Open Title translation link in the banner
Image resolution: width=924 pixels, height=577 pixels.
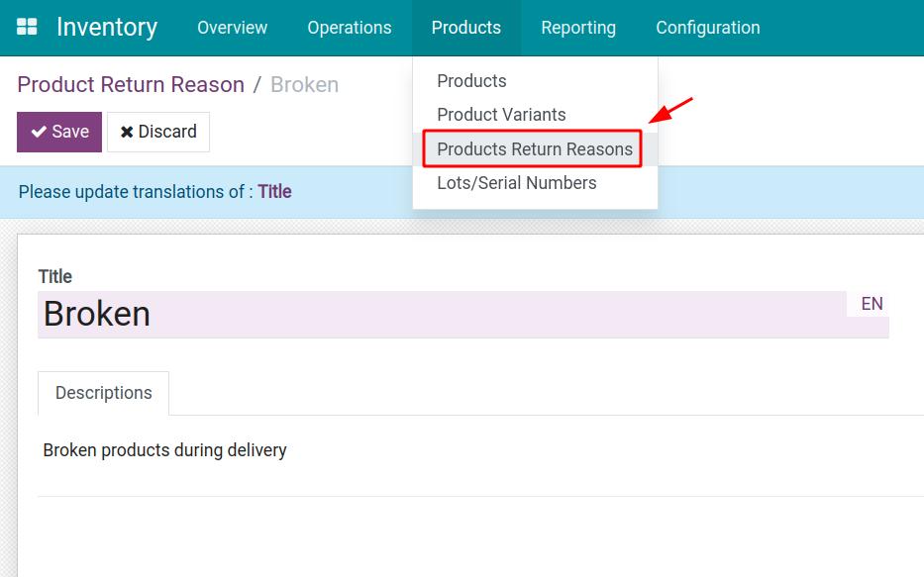click(274, 191)
